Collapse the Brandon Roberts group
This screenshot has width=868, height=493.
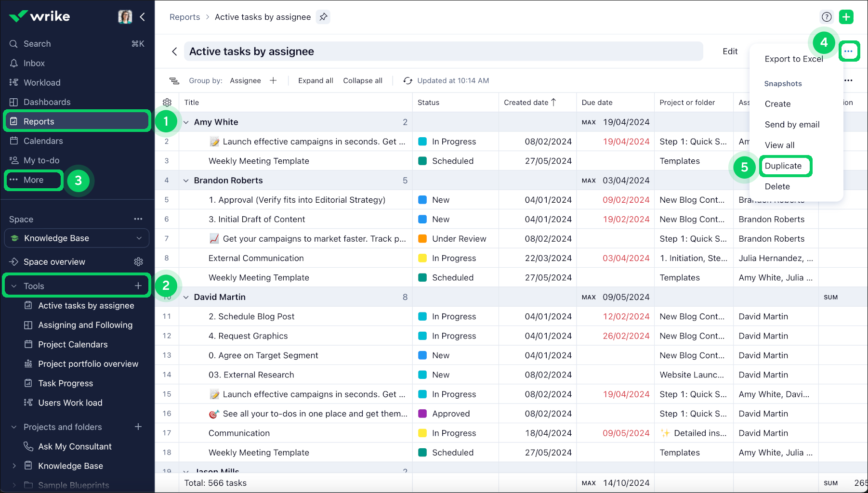click(x=186, y=181)
